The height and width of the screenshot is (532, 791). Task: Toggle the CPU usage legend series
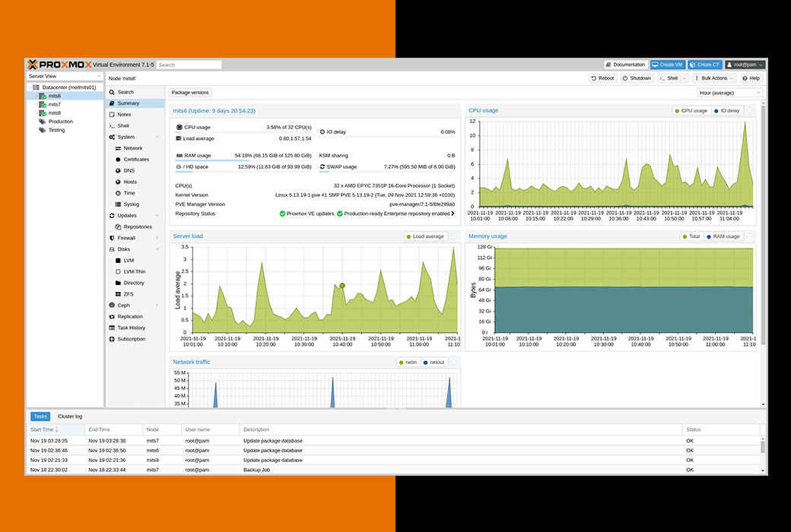(691, 111)
